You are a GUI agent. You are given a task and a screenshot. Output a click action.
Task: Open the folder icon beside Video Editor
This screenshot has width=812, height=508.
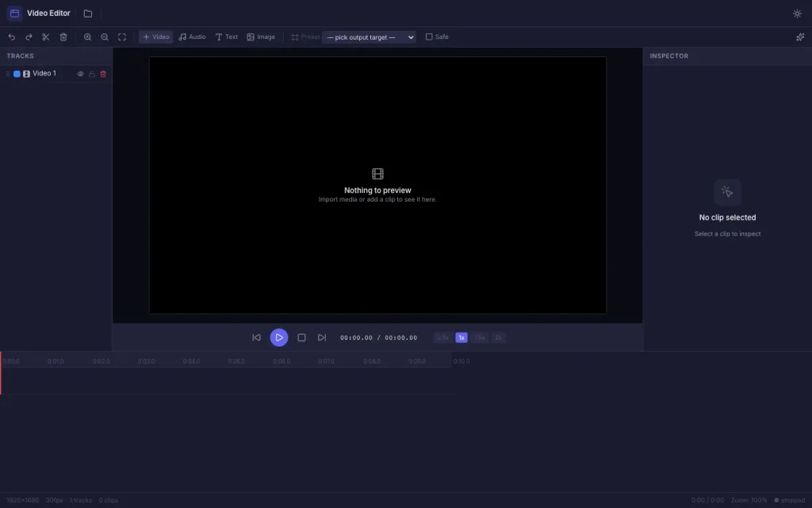coord(88,13)
